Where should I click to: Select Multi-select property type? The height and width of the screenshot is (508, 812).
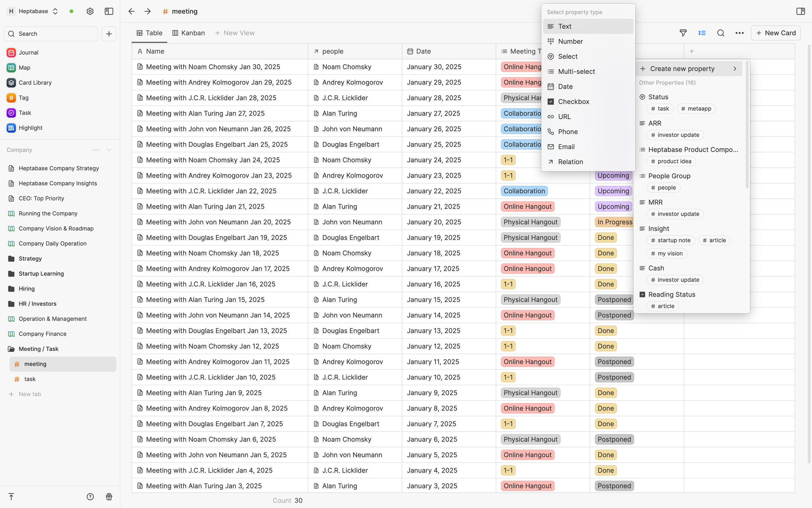576,72
